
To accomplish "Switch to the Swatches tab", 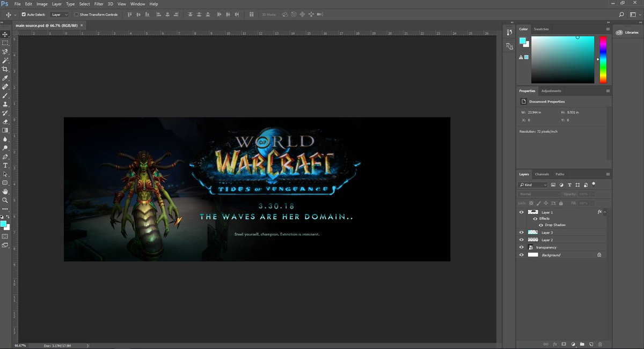I will (x=541, y=29).
